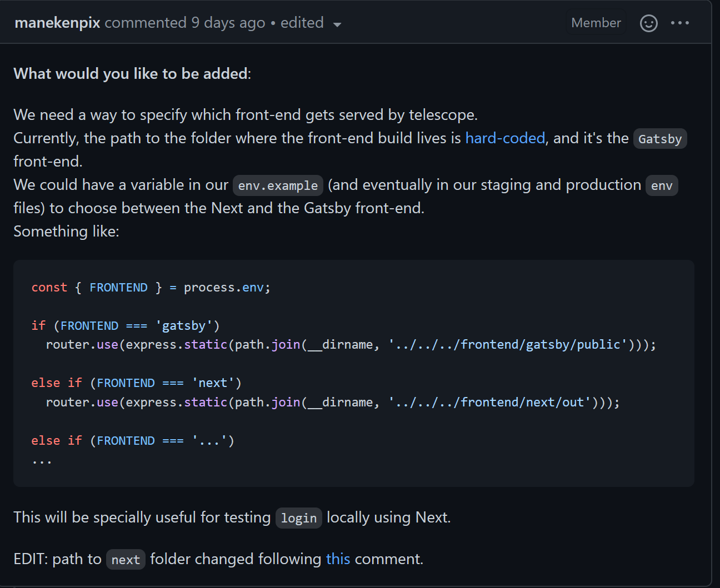Image resolution: width=720 pixels, height=588 pixels.
Task: Click the 'EDIT: path to' text
Action: (x=57, y=559)
